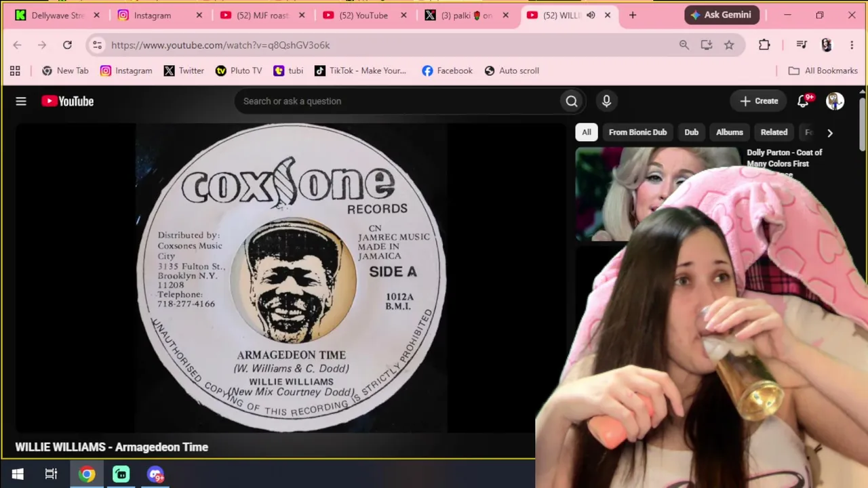
Task: Open the page zoom control in address bar
Action: pyautogui.click(x=684, y=45)
